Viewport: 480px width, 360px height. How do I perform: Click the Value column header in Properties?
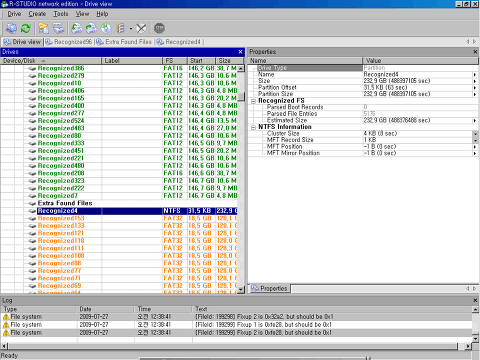click(420, 61)
